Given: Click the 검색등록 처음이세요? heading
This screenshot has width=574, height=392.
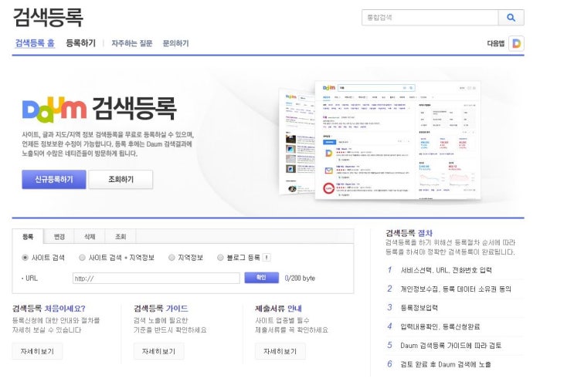Looking at the screenshot, I should pos(49,308).
